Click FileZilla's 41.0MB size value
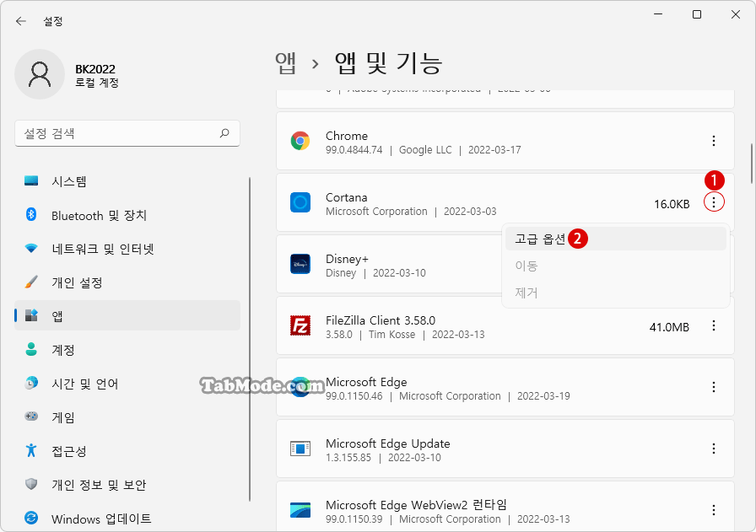This screenshot has width=756, height=532. pos(669,327)
